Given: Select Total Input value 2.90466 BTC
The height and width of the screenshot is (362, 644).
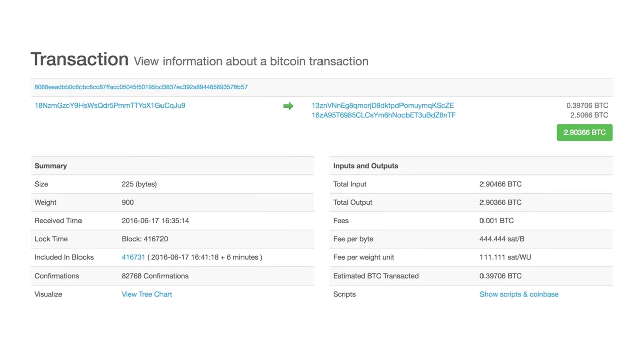Looking at the screenshot, I should tap(501, 184).
